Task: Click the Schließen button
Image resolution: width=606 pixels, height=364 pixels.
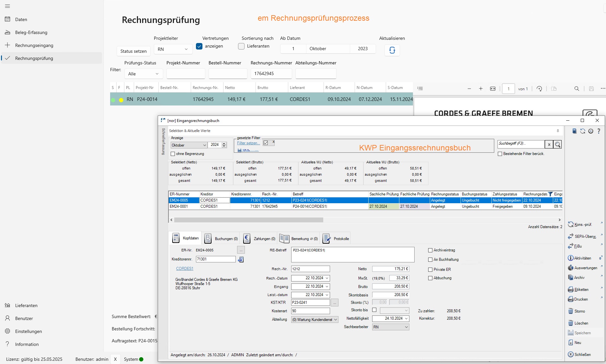Action: click(x=579, y=355)
